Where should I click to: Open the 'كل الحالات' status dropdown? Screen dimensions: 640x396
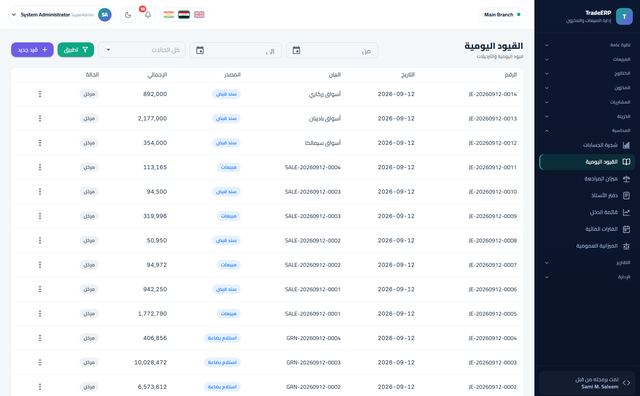[142, 50]
